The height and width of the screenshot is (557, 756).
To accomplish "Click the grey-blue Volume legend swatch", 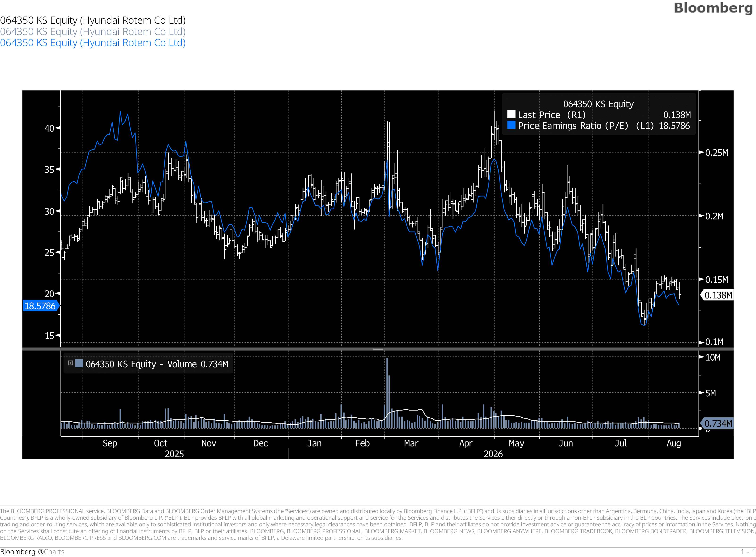I will click(x=79, y=363).
